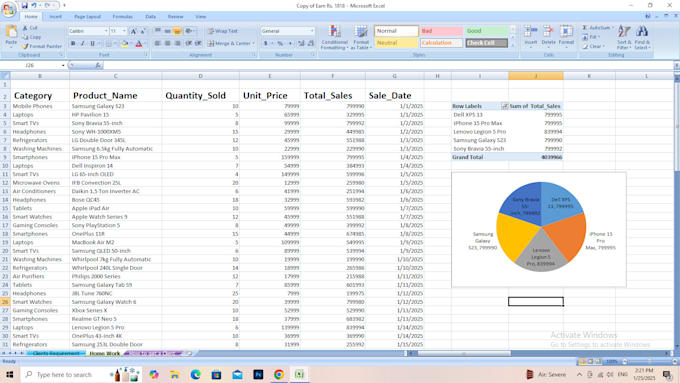The image size is (680, 383).
Task: Align cell text to the left
Action: tap(157, 43)
